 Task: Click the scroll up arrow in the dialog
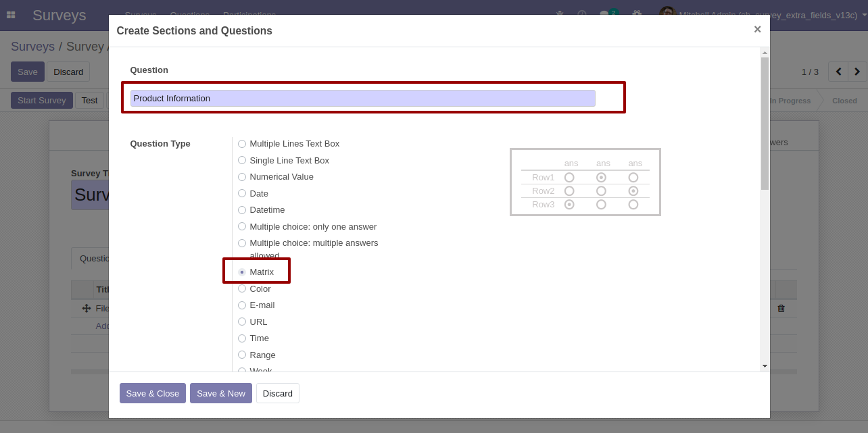point(765,52)
